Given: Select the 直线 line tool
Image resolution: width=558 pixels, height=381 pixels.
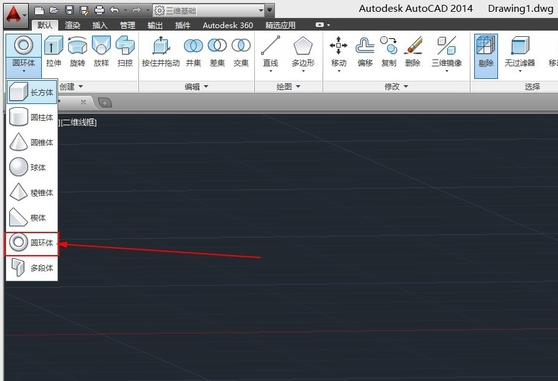Looking at the screenshot, I should point(270,52).
